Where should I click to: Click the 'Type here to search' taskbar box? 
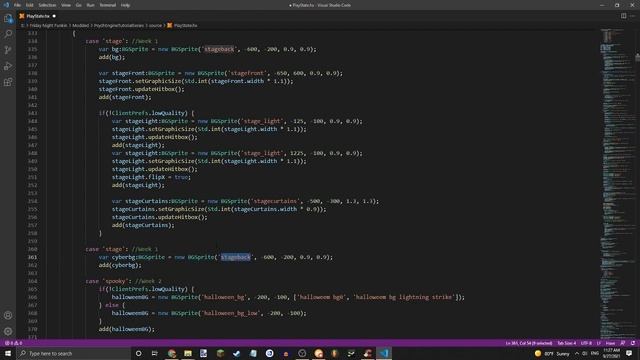[73, 353]
